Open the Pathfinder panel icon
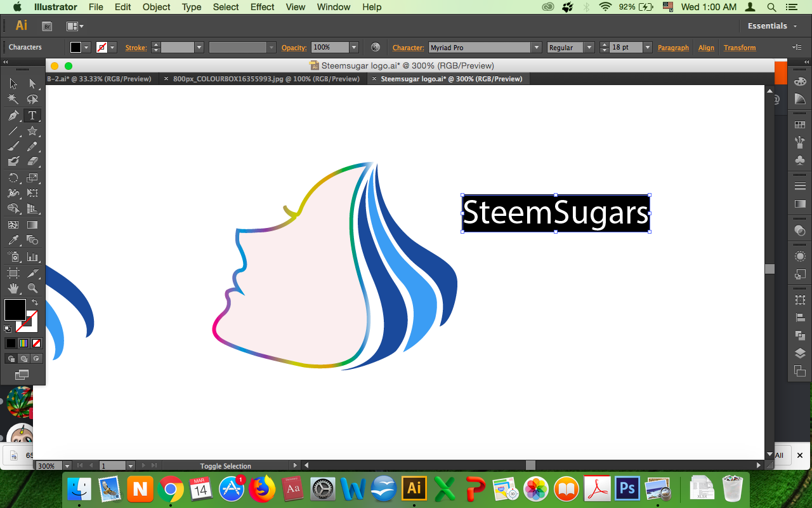Screen dimensions: 812x508 click(800, 335)
